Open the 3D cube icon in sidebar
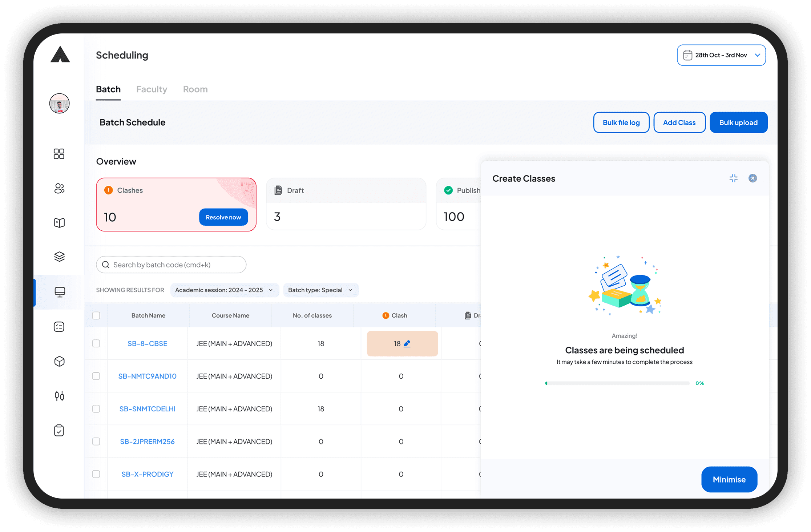 click(59, 361)
